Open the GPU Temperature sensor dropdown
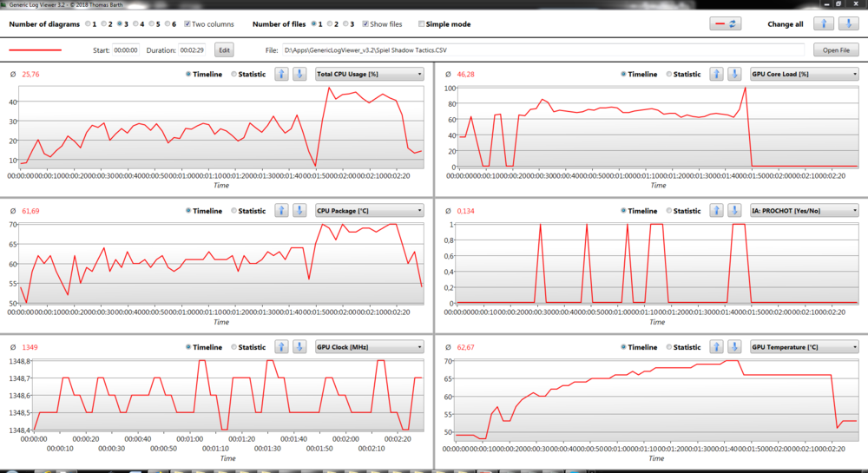868x473 pixels. coord(804,346)
